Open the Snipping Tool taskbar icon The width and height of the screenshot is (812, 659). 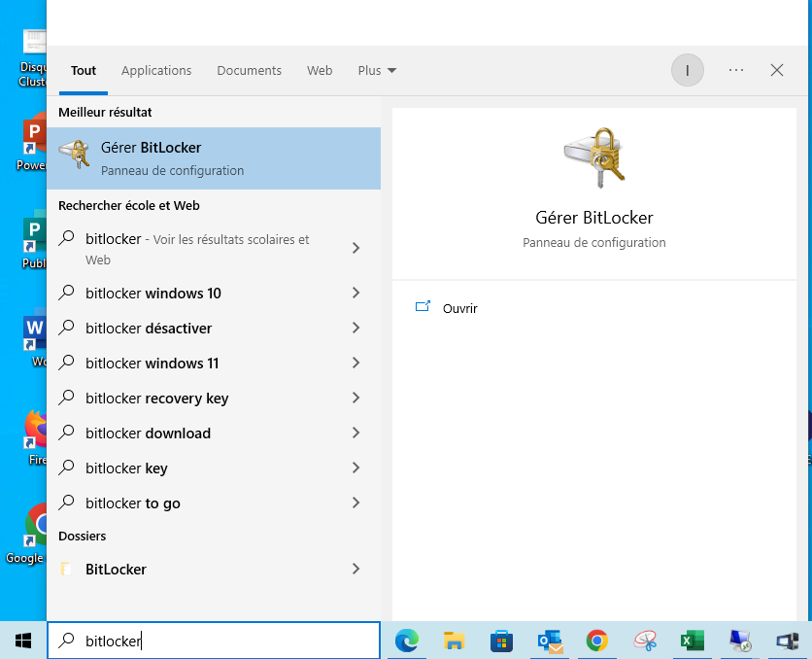tap(644, 641)
